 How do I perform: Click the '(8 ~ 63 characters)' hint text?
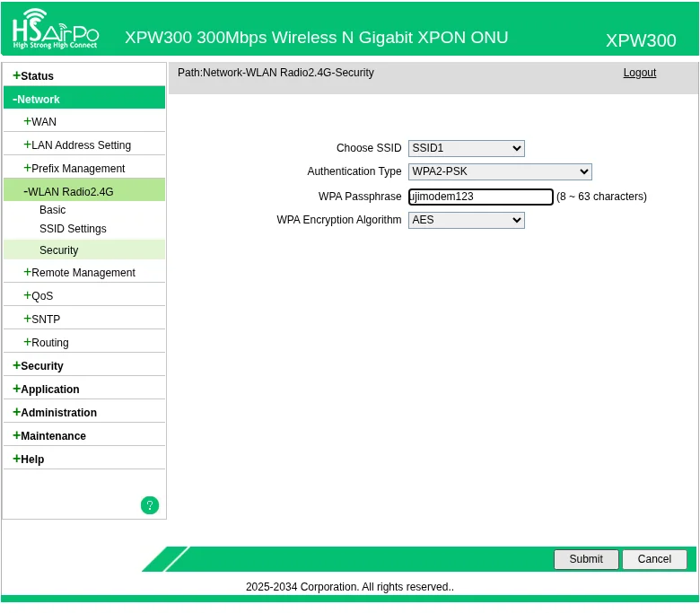click(x=601, y=197)
